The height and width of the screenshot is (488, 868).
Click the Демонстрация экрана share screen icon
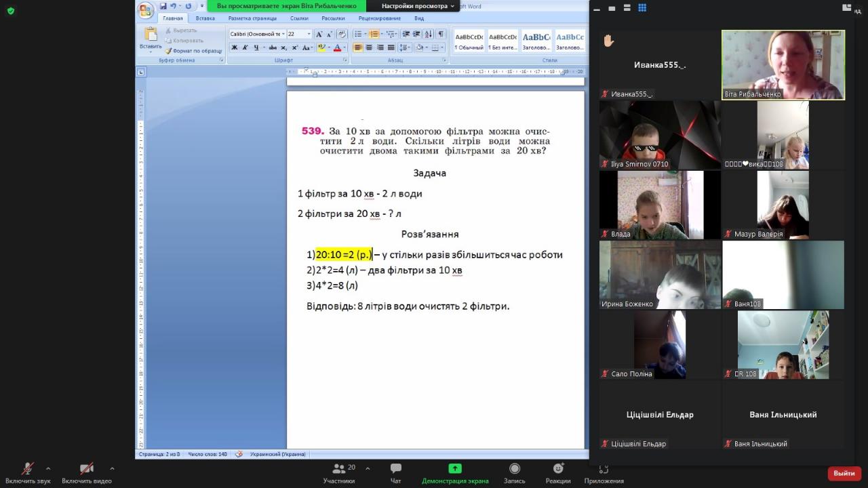tap(454, 468)
